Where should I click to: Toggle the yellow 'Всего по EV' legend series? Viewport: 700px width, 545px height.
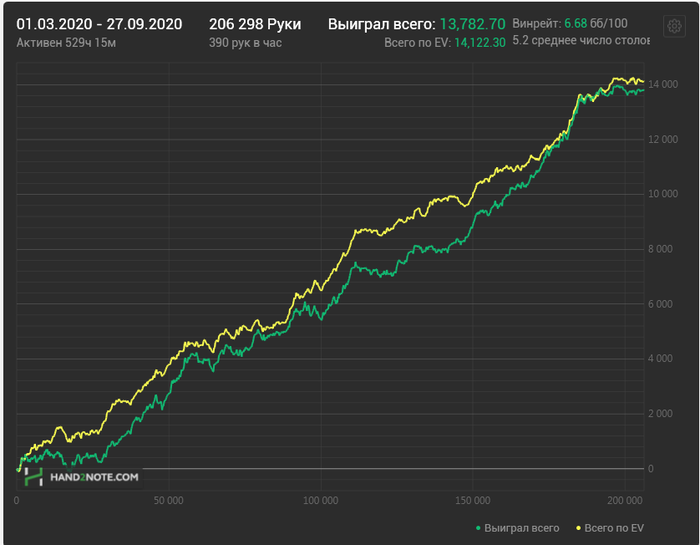[x=610, y=528]
